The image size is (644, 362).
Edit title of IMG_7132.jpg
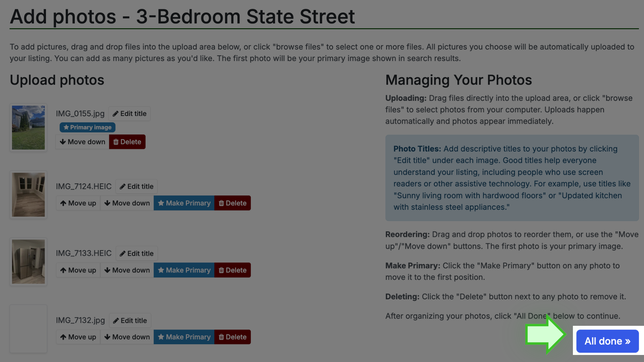[x=130, y=320]
